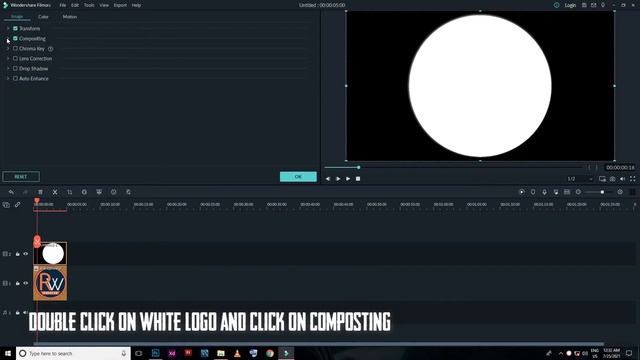
Task: Expand the Drop Shadow section arrow
Action: coord(8,69)
